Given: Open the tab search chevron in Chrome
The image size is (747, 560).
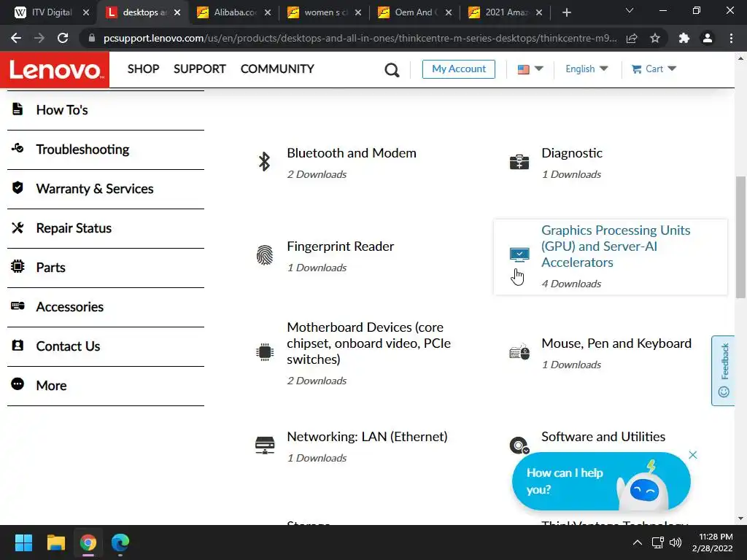Looking at the screenshot, I should point(630,10).
